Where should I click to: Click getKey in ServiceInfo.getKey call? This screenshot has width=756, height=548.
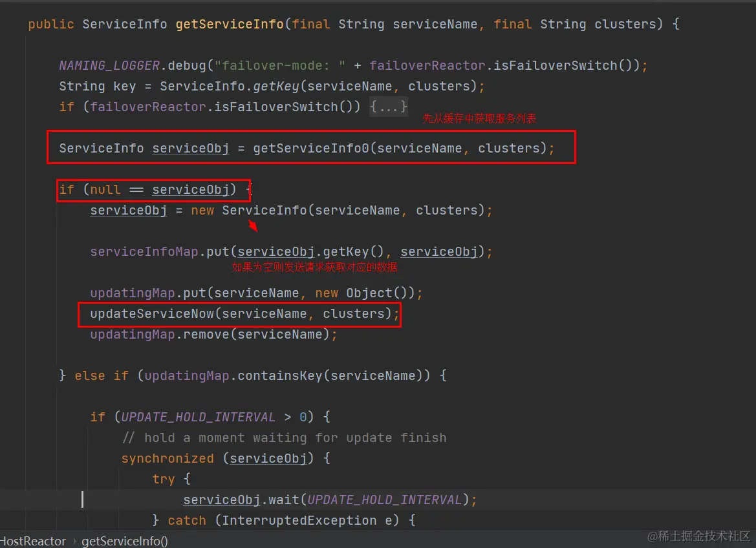276,87
